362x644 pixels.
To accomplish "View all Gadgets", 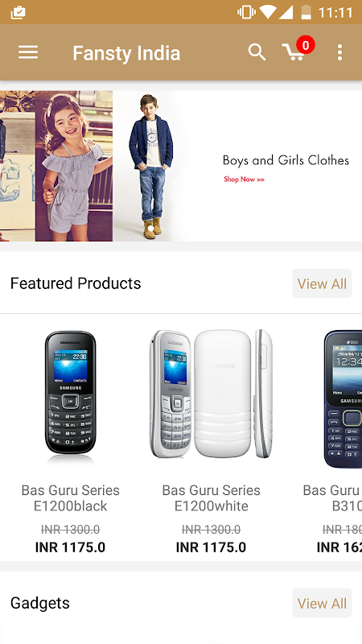I will pos(322,603).
